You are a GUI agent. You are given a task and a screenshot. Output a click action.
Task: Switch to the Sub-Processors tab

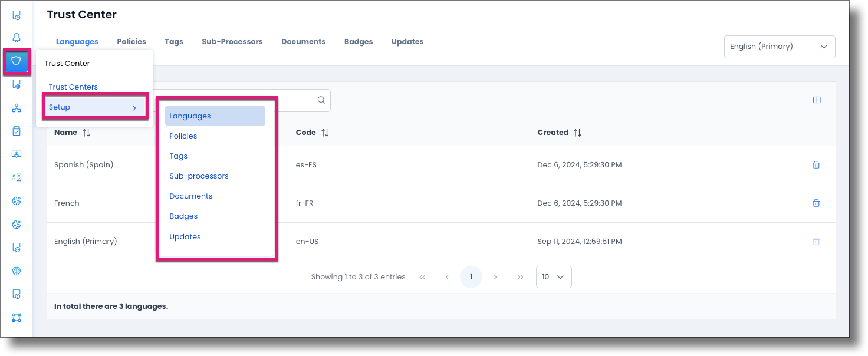(x=232, y=41)
